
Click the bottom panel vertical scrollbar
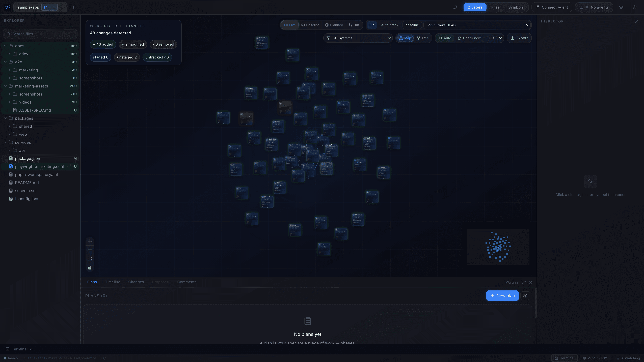click(535, 303)
